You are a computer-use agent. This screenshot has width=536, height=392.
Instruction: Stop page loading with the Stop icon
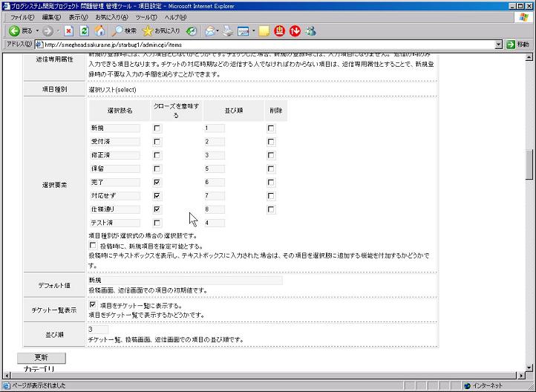(x=68, y=31)
